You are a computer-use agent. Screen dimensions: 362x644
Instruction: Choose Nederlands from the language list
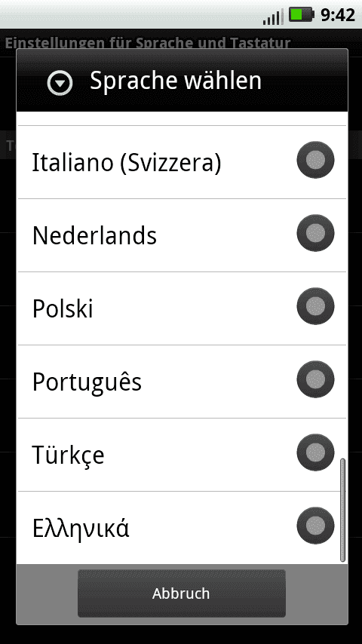coord(182,235)
